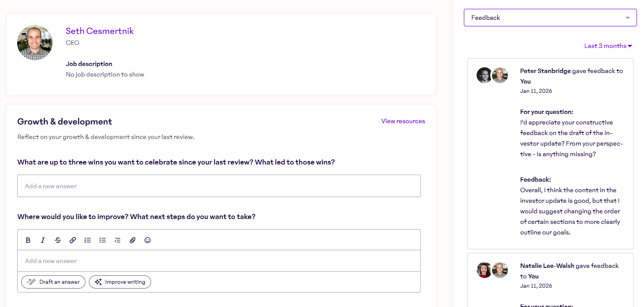This screenshot has width=644, height=307.
Task: Open the emoji picker
Action: point(148,240)
